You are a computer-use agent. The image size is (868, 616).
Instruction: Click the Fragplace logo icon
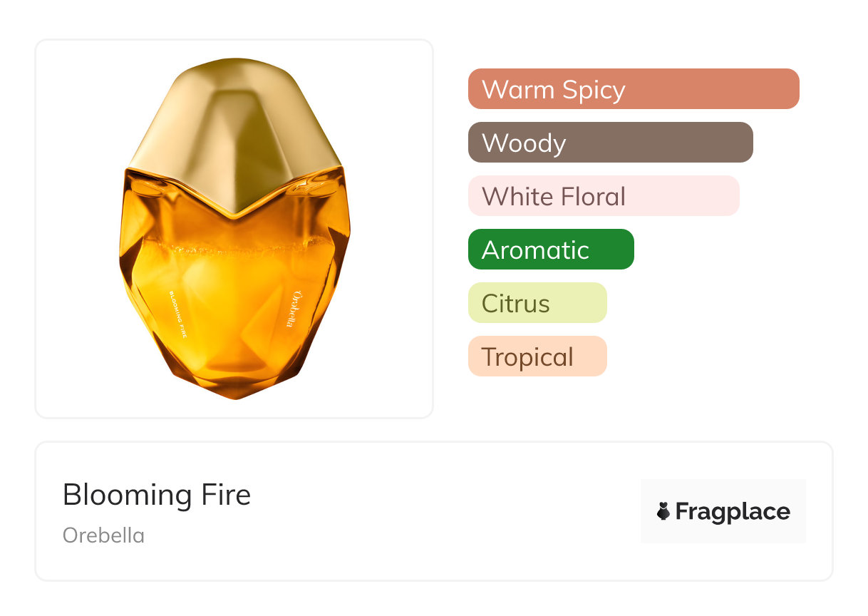[663, 511]
